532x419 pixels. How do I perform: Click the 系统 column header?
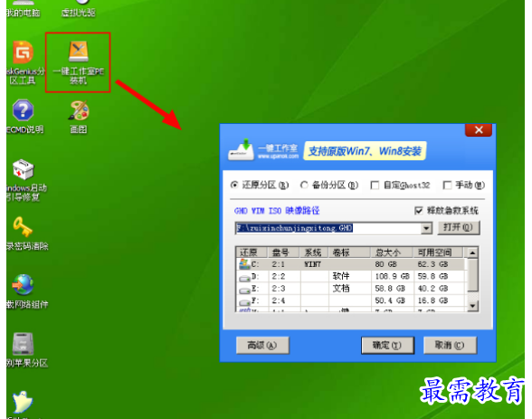coord(313,252)
